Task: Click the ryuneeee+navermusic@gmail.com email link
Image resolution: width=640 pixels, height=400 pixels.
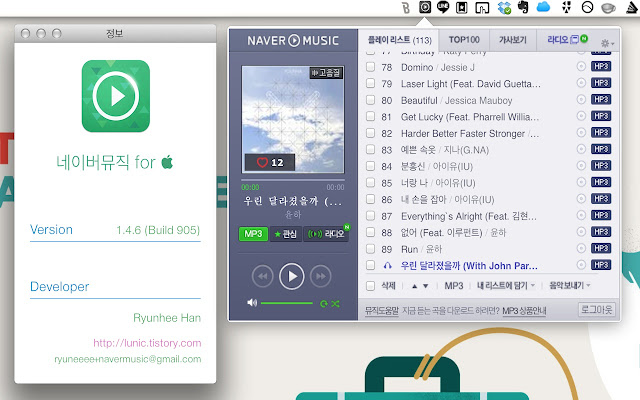Action: (127, 359)
